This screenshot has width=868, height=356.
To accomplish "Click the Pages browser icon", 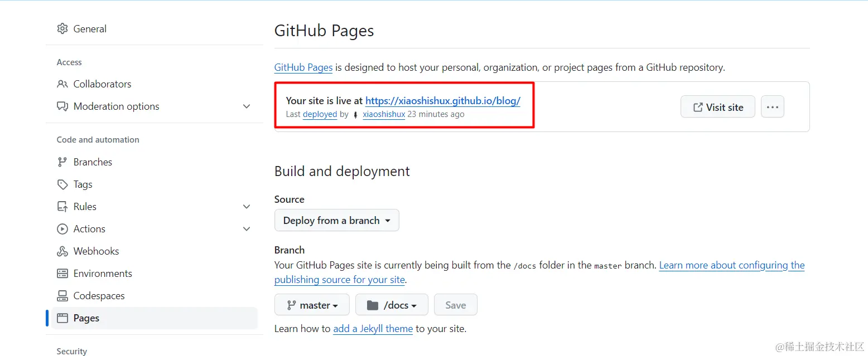I will pos(62,318).
